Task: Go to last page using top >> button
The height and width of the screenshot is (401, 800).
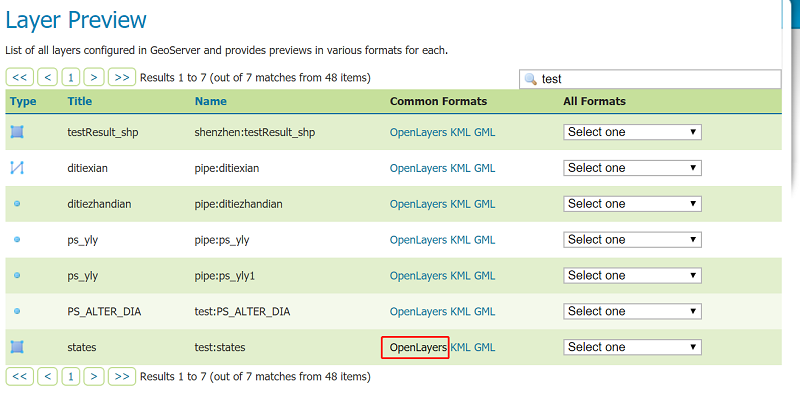Action: tap(122, 77)
